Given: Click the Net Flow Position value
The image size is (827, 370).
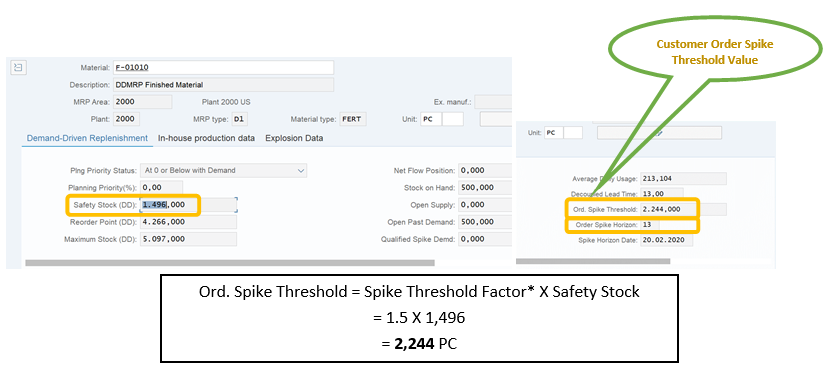Looking at the screenshot, I should click(485, 170).
